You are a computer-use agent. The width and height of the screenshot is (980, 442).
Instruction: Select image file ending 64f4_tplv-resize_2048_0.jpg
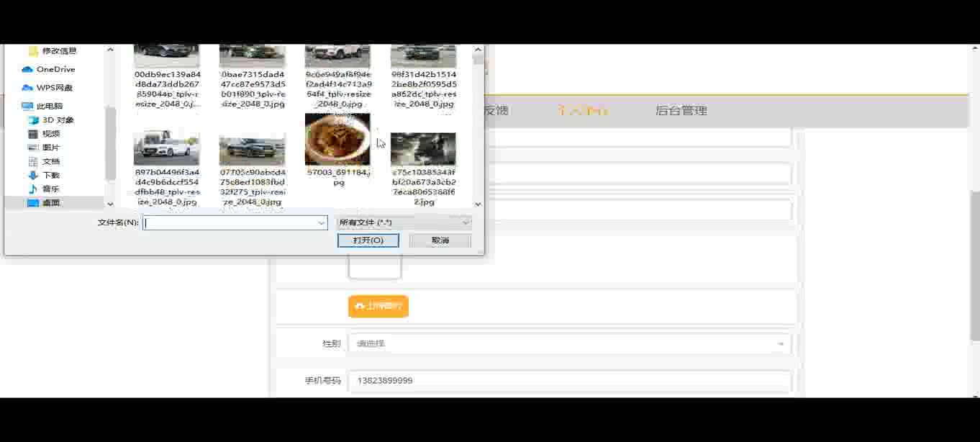point(338,76)
